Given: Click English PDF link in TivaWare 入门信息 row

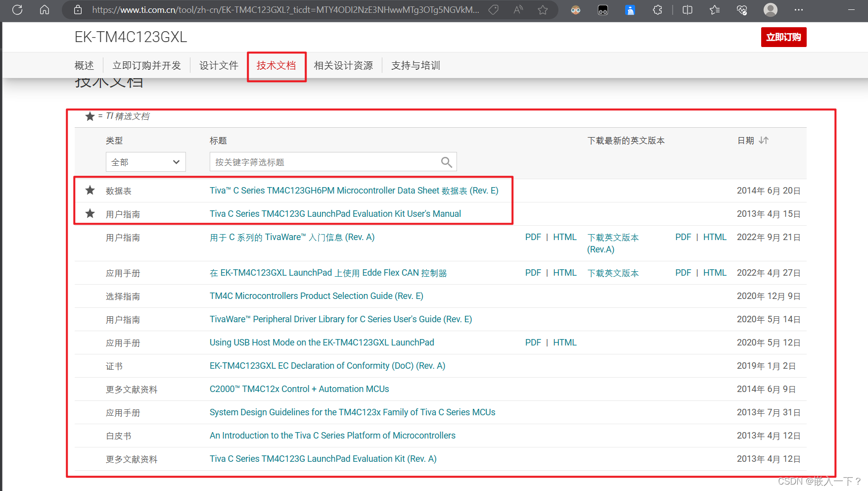Looking at the screenshot, I should click(x=684, y=237).
